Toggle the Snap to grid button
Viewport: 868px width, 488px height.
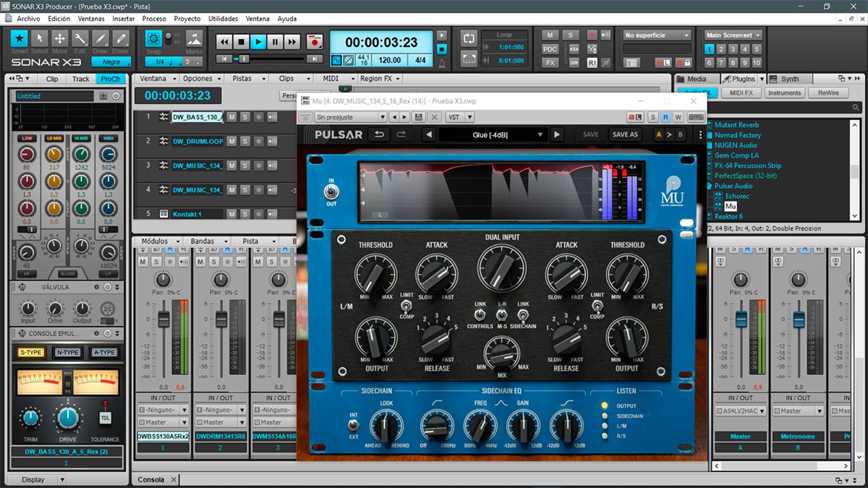pyautogui.click(x=153, y=38)
